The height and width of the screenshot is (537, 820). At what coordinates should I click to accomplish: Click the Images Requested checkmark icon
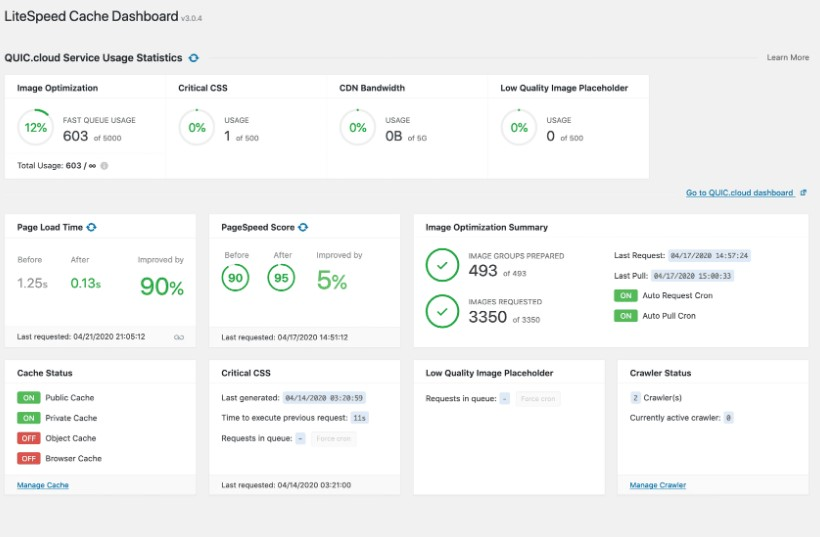pos(443,311)
